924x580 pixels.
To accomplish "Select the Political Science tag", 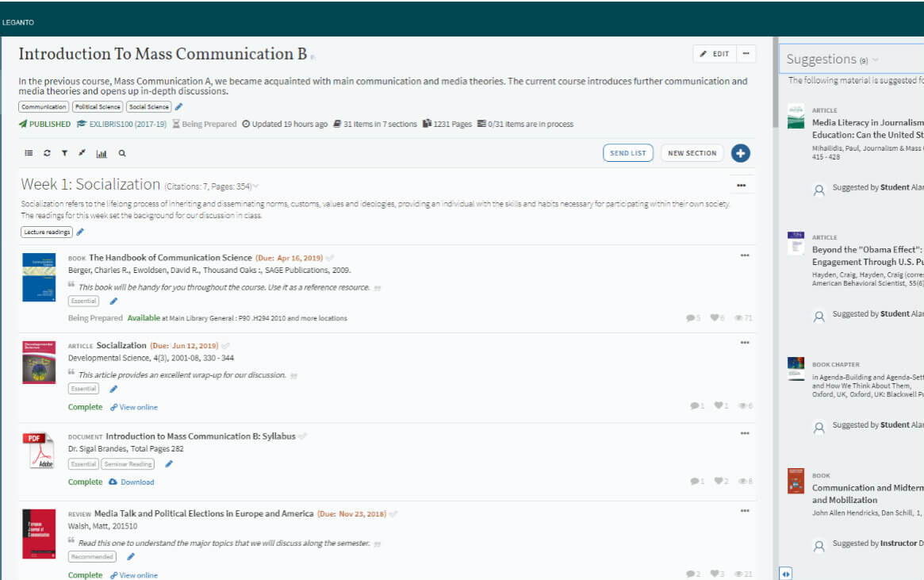I will tap(97, 106).
